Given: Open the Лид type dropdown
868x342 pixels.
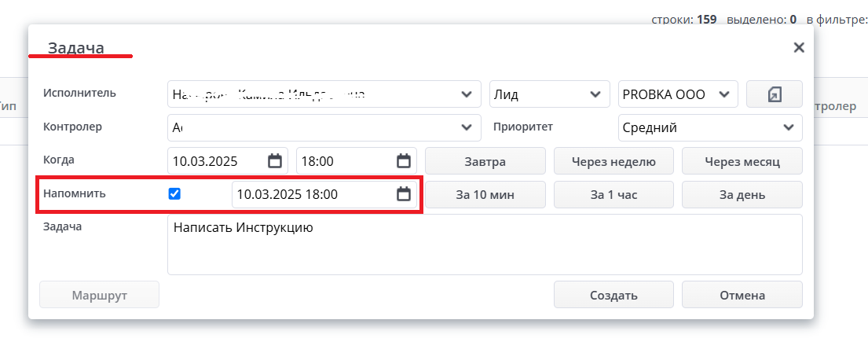Looking at the screenshot, I should (595, 94).
